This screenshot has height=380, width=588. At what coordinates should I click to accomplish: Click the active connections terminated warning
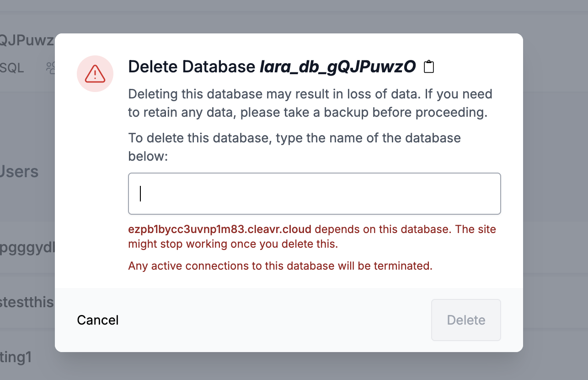coord(280,266)
